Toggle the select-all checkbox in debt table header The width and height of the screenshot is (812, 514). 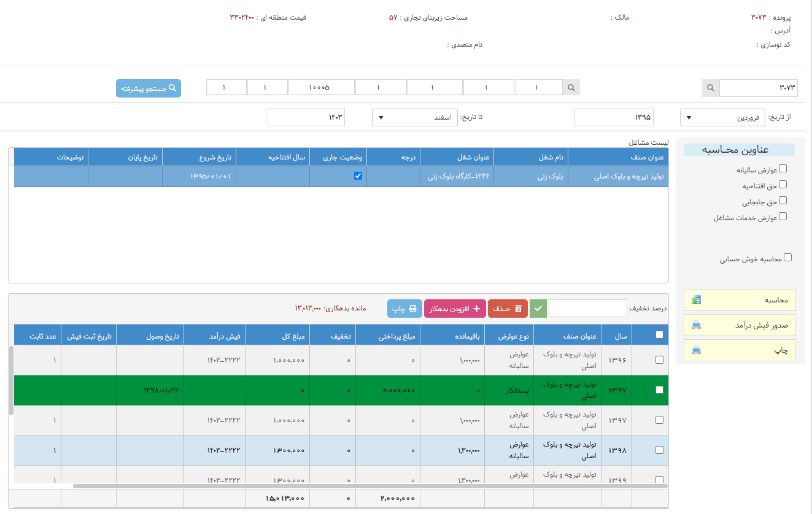[659, 335]
